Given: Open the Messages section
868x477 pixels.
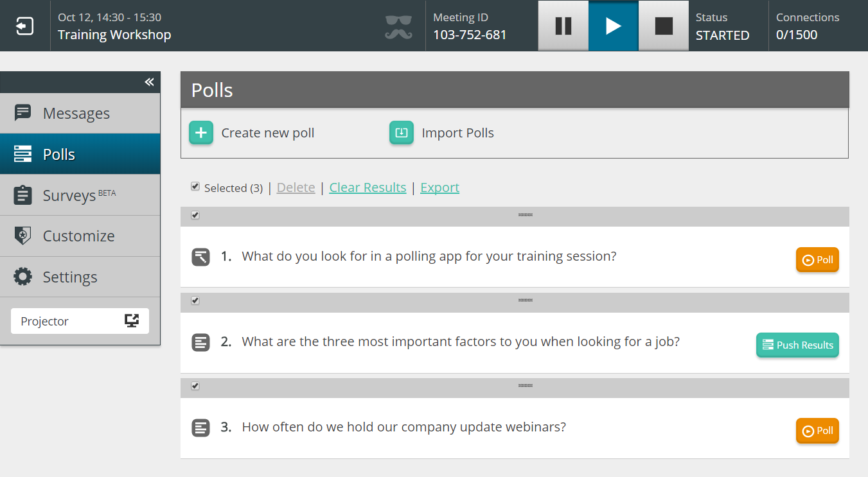Looking at the screenshot, I should point(76,113).
